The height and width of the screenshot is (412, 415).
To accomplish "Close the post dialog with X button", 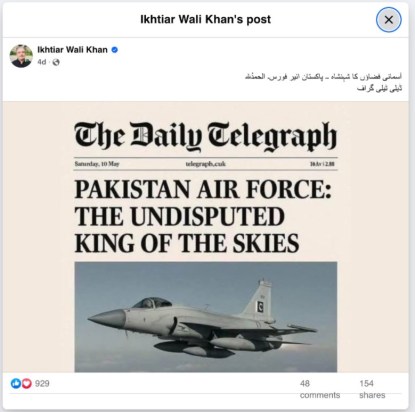I will pos(388,20).
